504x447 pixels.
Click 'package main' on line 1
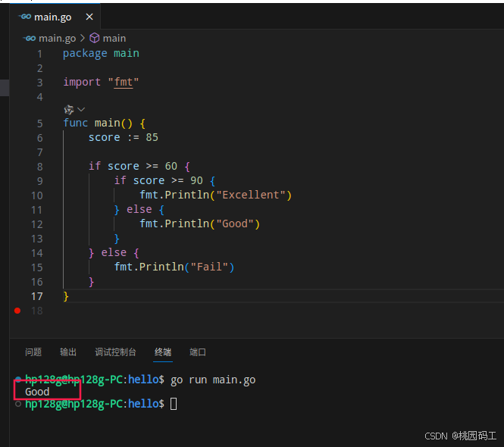[x=102, y=53]
